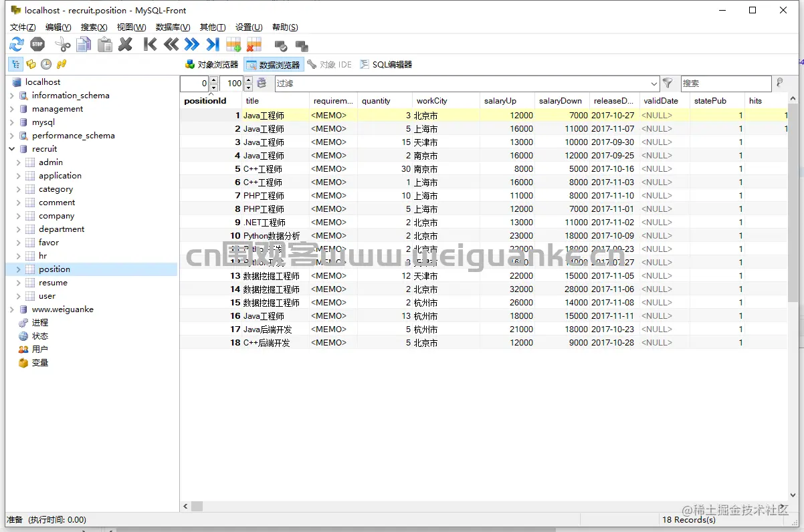Click the cancel changes icon after checkmark

point(302,46)
